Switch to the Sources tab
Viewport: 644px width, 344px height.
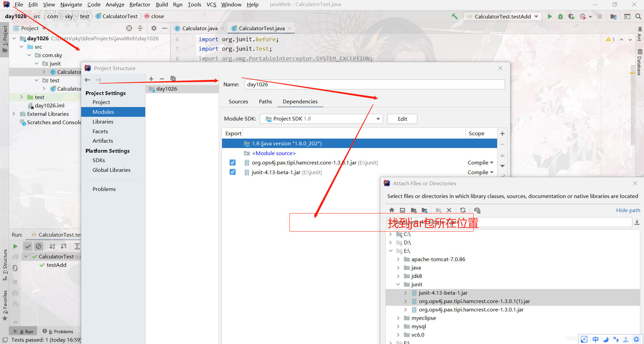[x=238, y=102]
